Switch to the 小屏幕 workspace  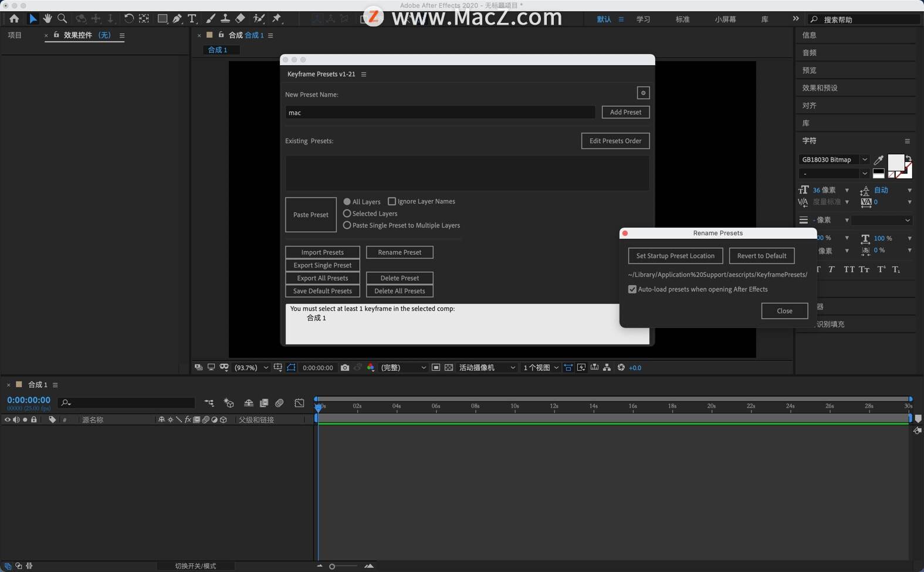tap(725, 19)
